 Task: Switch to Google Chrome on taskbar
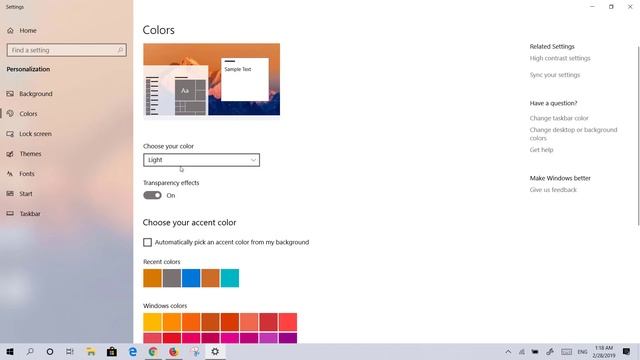153,351
